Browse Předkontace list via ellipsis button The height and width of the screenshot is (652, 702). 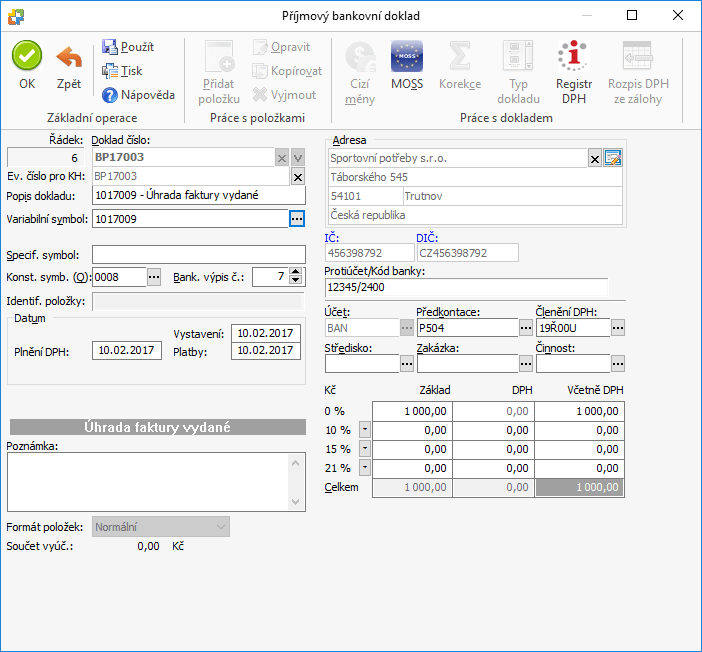[x=526, y=327]
